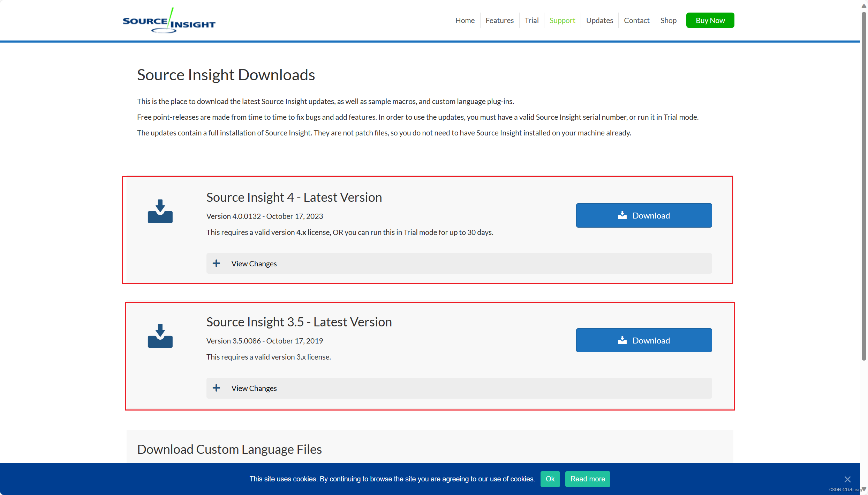This screenshot has width=868, height=495.
Task: Click the Source Insight 4 - Latest Version title
Action: coord(294,197)
